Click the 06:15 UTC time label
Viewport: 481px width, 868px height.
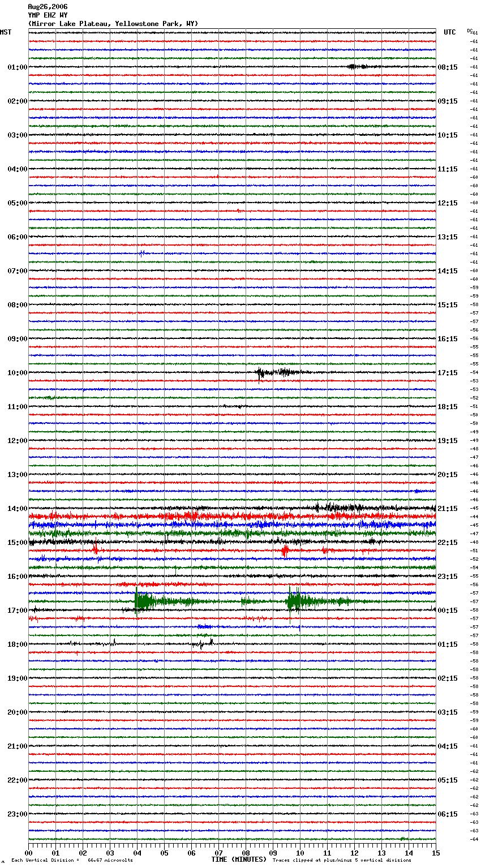448,814
